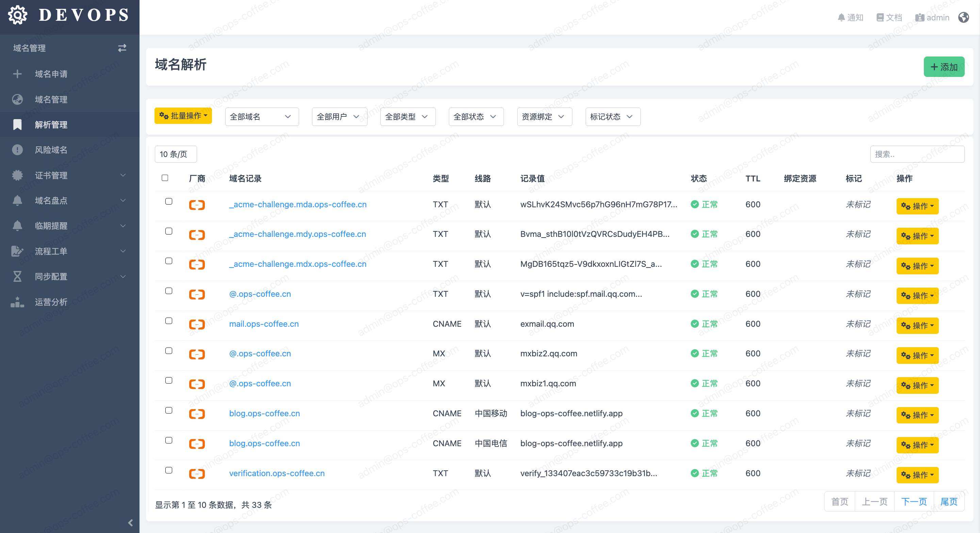Open notifications via the bell icon
Image resolution: width=980 pixels, height=533 pixels.
[841, 17]
